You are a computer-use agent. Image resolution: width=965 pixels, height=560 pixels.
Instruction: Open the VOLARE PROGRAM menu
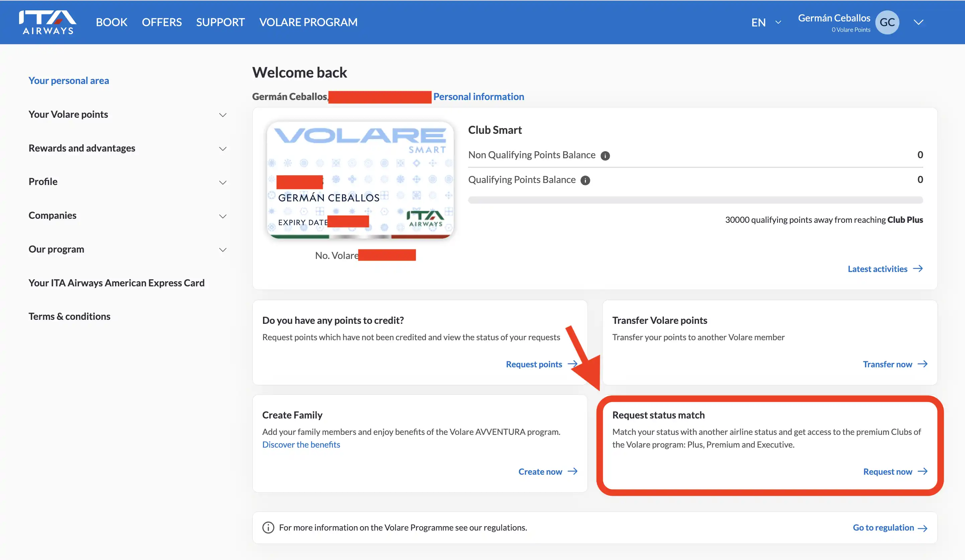(x=308, y=22)
